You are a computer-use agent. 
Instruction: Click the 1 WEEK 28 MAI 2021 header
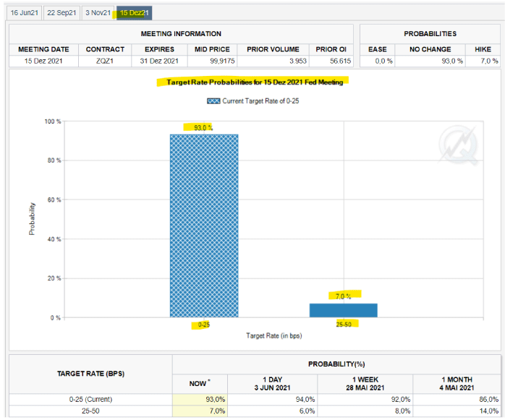coord(364,384)
